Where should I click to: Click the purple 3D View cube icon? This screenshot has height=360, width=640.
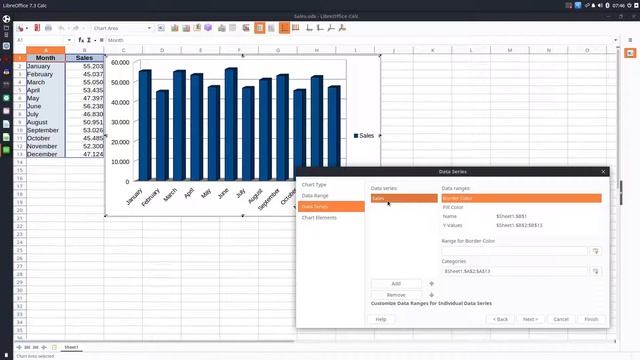click(x=208, y=28)
